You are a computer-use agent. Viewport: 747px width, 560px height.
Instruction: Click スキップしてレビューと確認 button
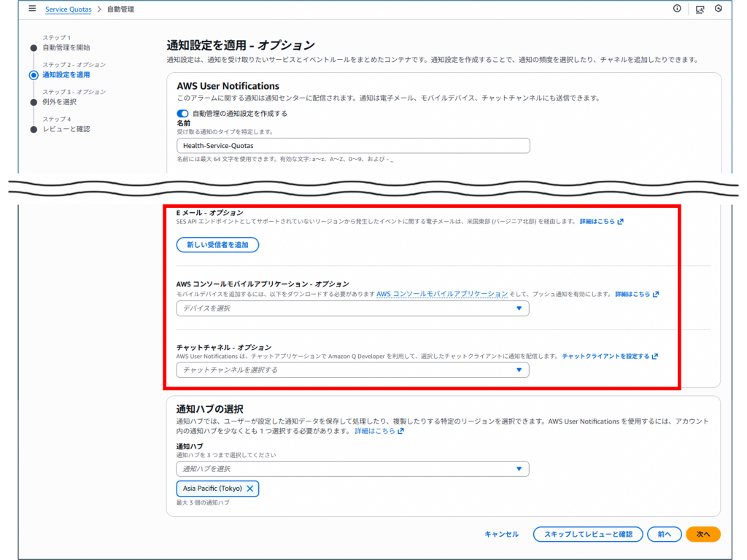point(588,534)
